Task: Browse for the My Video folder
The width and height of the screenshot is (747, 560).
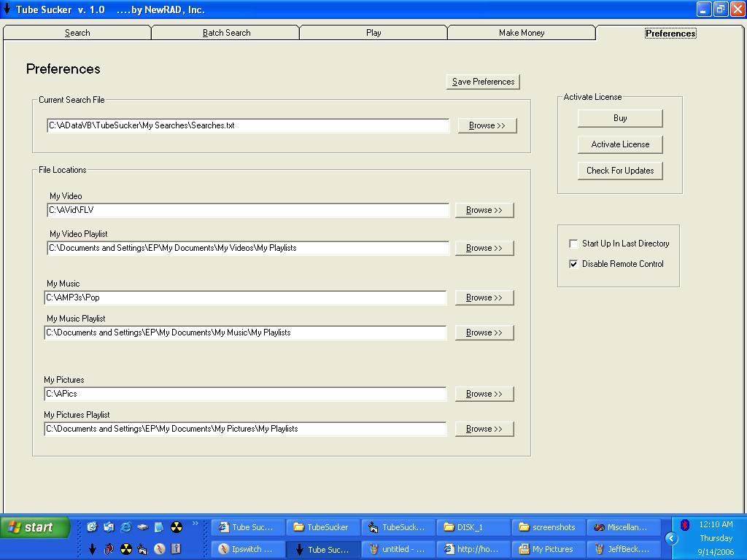Action: click(x=484, y=210)
